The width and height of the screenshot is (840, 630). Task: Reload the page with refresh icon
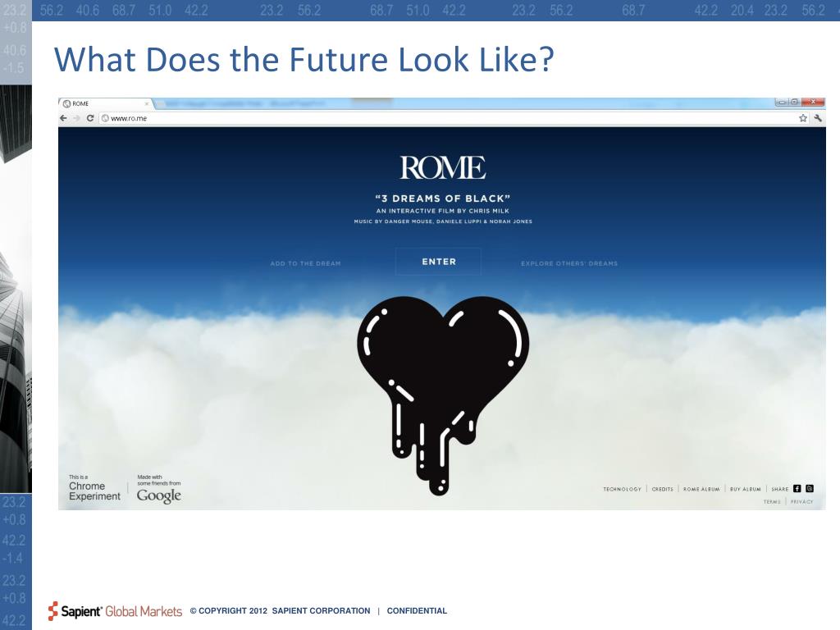90,118
